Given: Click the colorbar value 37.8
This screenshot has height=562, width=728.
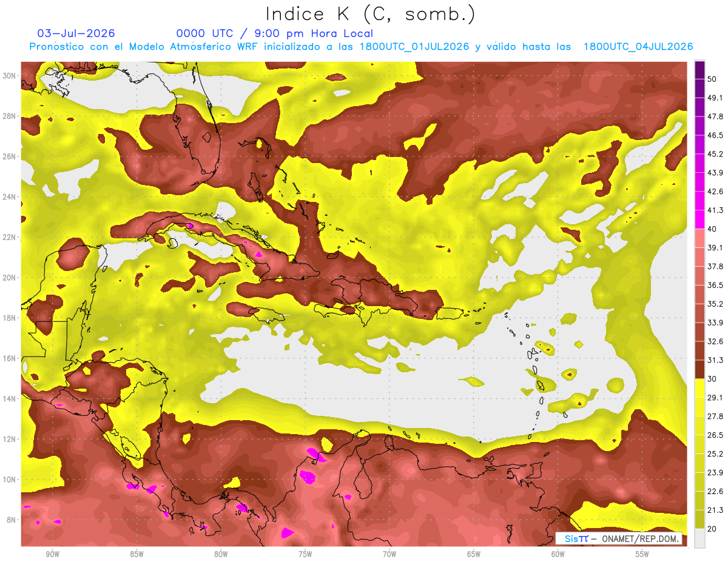Looking at the screenshot, I should [715, 266].
